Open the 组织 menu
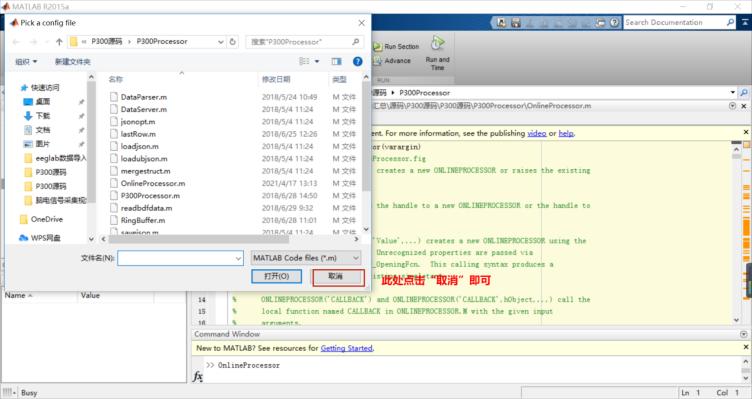The height and width of the screenshot is (399, 752). coord(26,62)
